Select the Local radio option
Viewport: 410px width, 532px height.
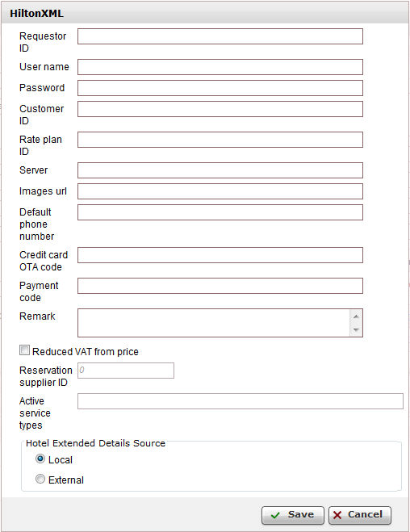pyautogui.click(x=40, y=459)
